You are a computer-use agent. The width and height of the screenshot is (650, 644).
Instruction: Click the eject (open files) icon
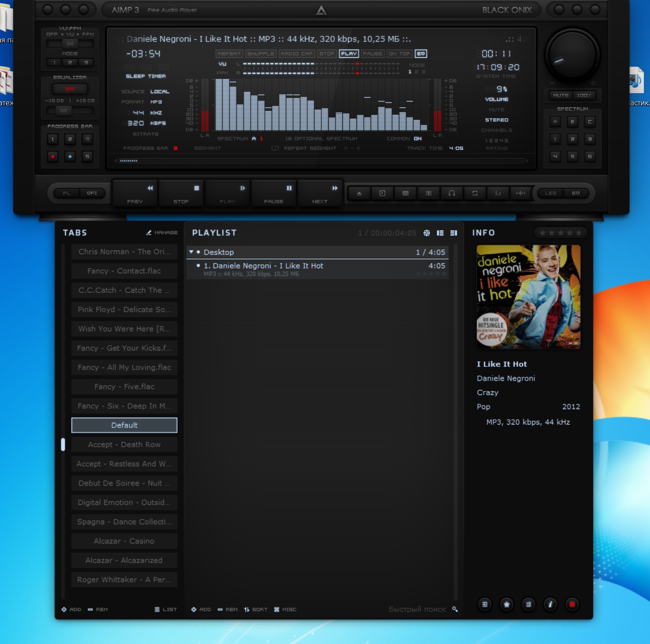[x=359, y=193]
